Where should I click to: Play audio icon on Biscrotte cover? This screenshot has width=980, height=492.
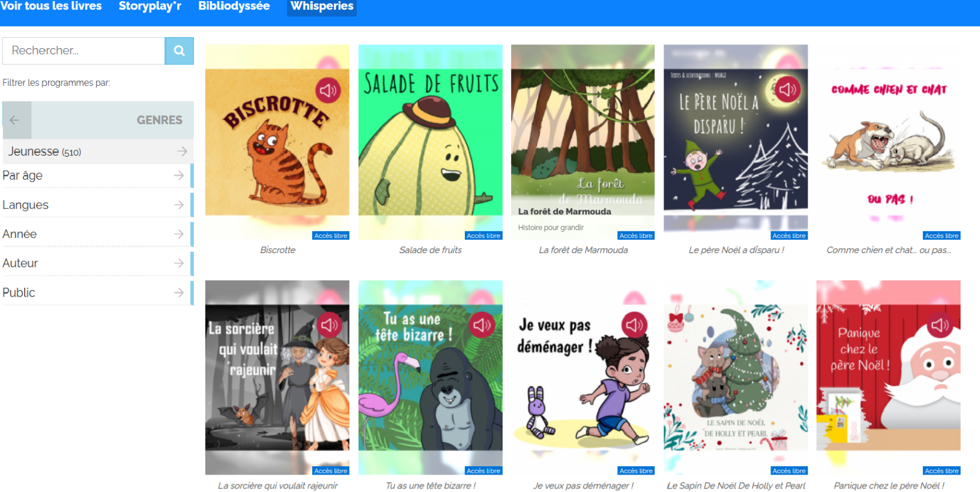pos(328,91)
